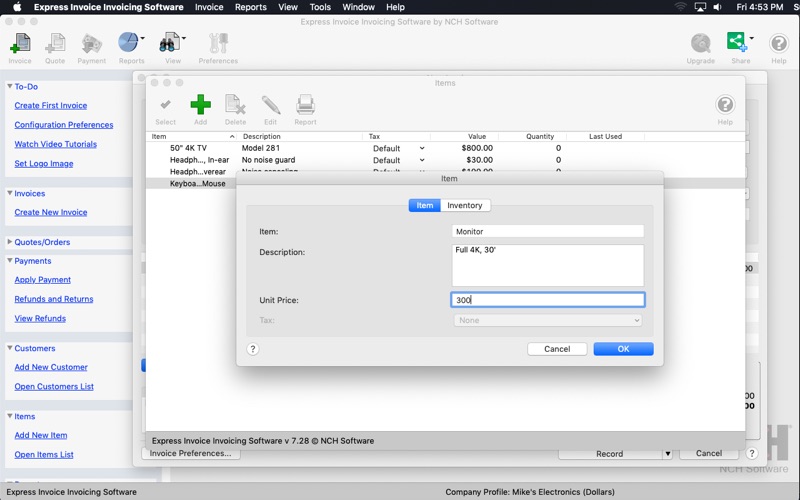Click the View binoculars icon
800x500 pixels.
coord(169,43)
